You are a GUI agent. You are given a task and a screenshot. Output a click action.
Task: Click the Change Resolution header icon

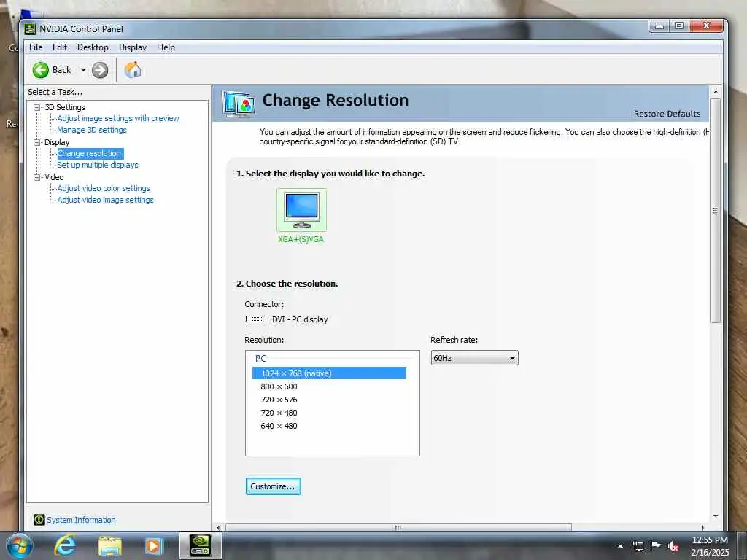pyautogui.click(x=239, y=104)
